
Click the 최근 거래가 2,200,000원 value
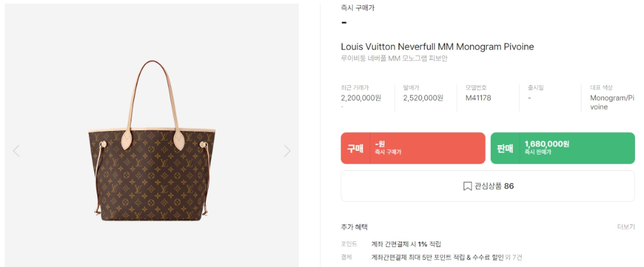pos(361,98)
